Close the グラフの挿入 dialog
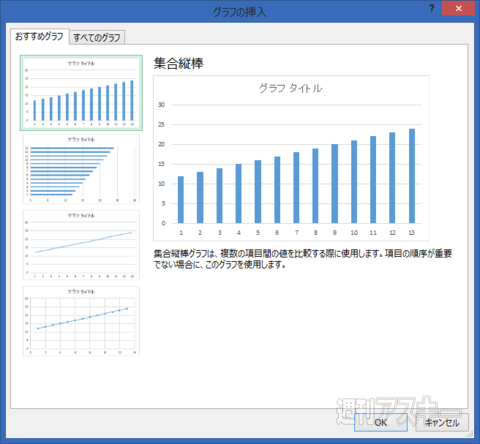This screenshot has width=480, height=444. pos(458,8)
